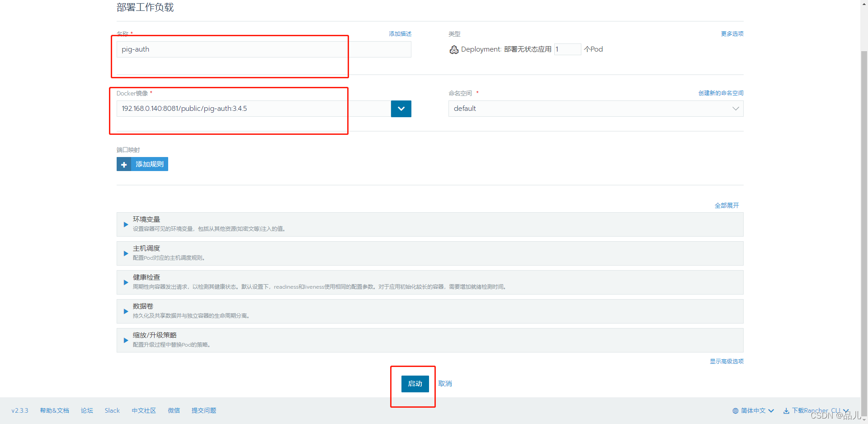Click the plus icon on 添加规则
Image resolution: width=868 pixels, height=424 pixels.
click(124, 164)
